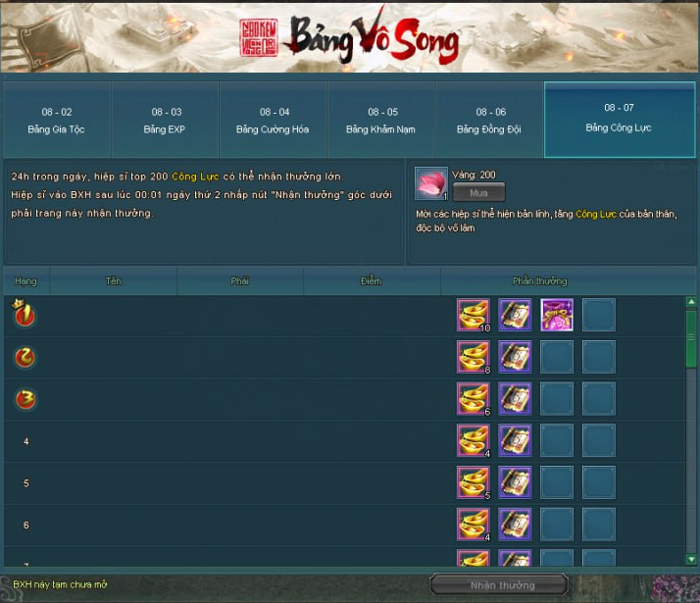Click rank 1 gold ingot reward icon
The width and height of the screenshot is (700, 603).
(x=474, y=315)
